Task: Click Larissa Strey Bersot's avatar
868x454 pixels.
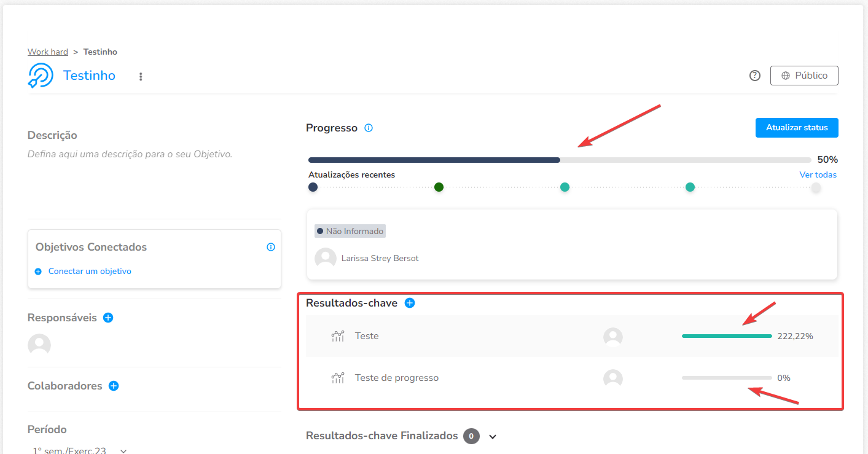Action: point(326,258)
